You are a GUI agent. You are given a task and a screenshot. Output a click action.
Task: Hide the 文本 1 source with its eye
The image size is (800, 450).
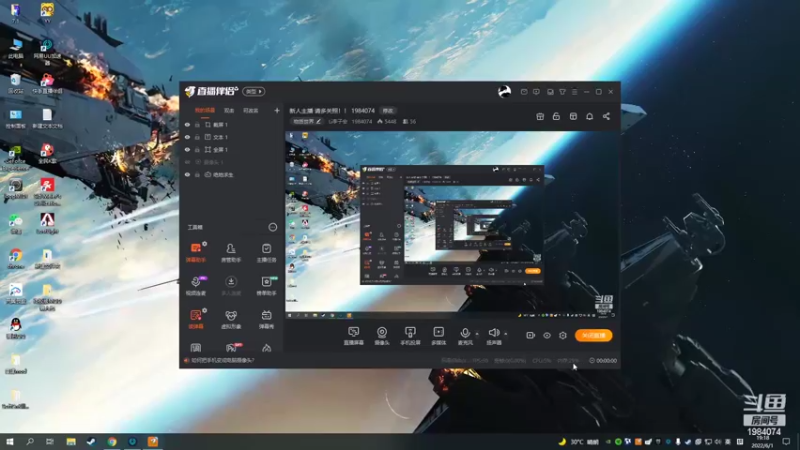pos(187,137)
